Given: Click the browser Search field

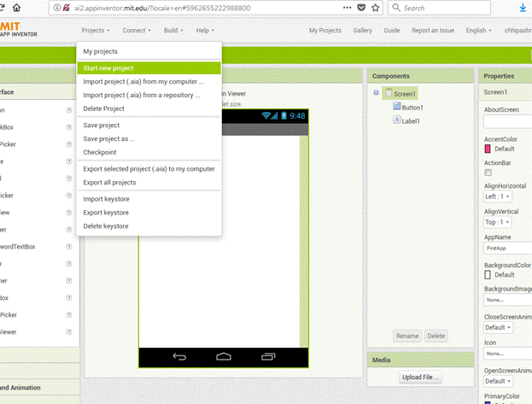Looking at the screenshot, I should (440, 8).
